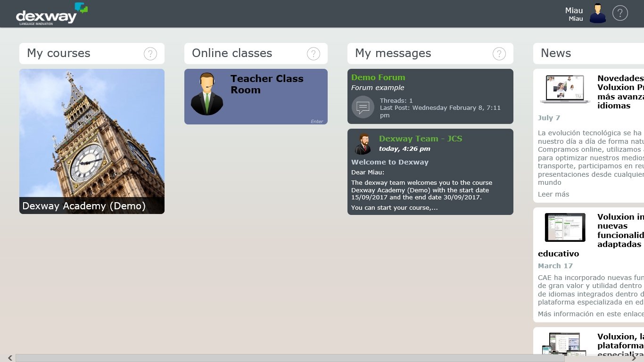Viewport: 644px width, 362px height.
Task: Click the Dexway Team bearded avatar
Action: pos(363,144)
